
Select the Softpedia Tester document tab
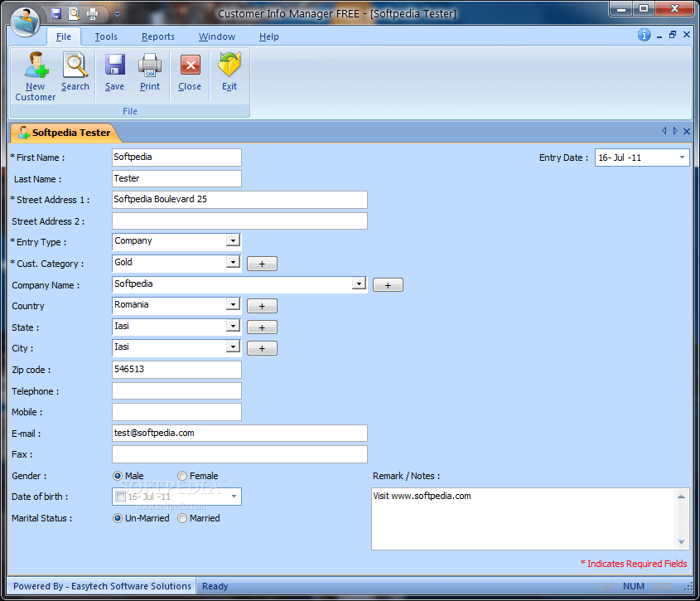(x=65, y=133)
